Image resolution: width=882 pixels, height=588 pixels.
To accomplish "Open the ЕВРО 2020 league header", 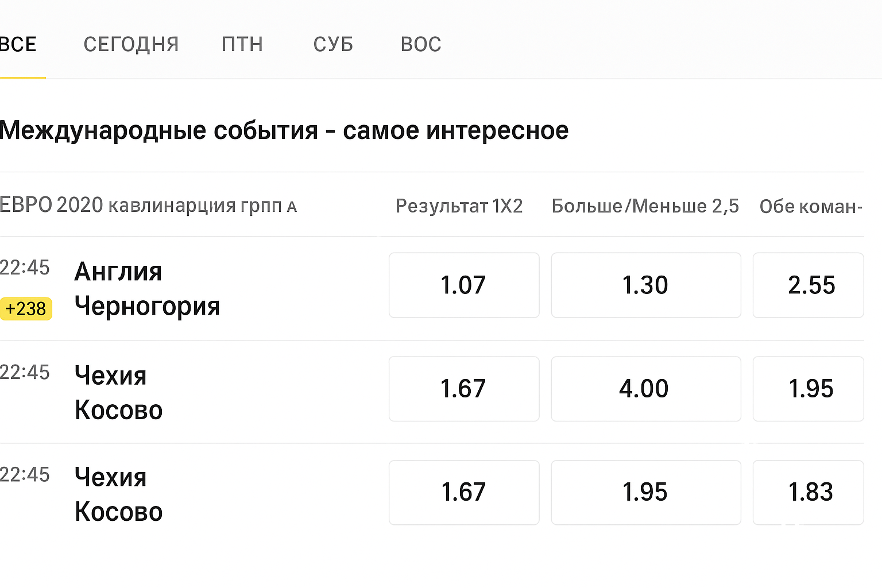I will [148, 206].
